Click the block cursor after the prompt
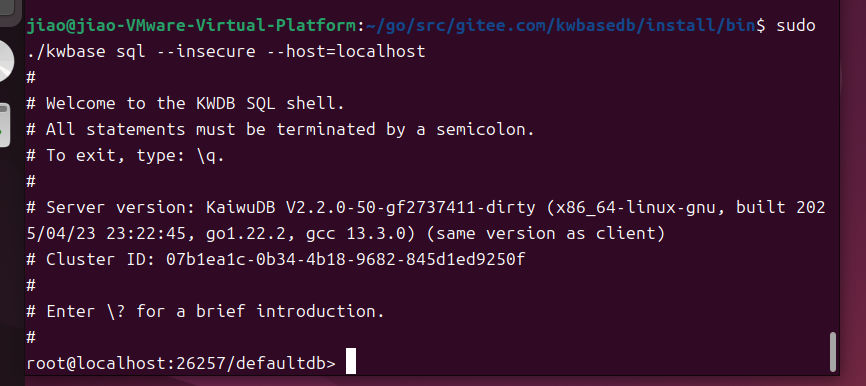866x386 pixels. pos(351,361)
